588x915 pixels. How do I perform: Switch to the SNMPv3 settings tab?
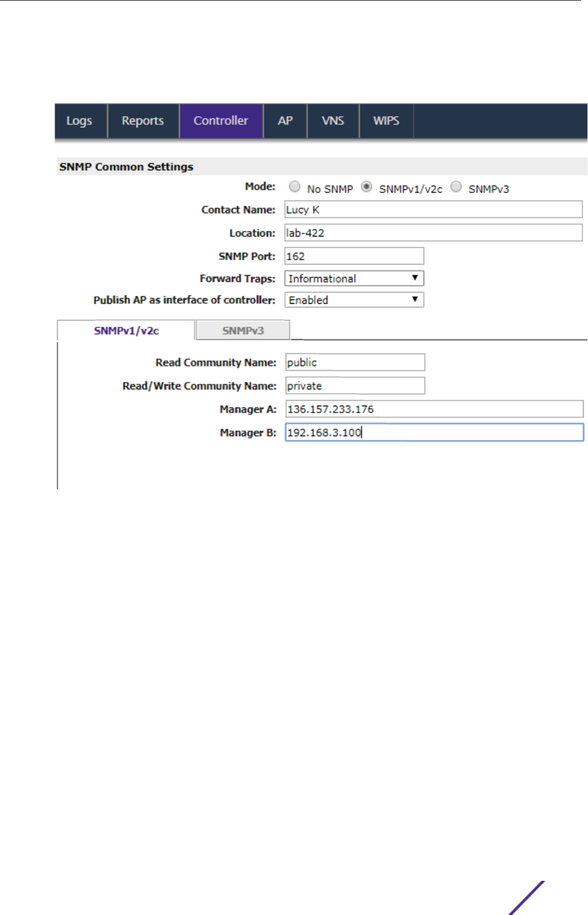[243, 330]
